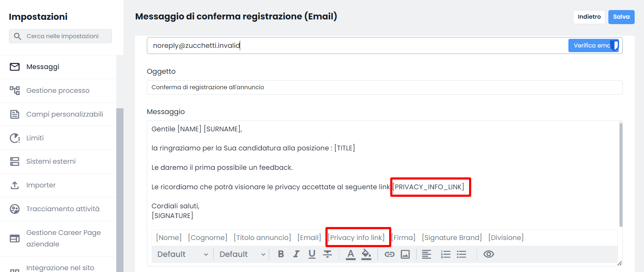The image size is (644, 272).
Task: Insert a bulleted list
Action: [461, 254]
